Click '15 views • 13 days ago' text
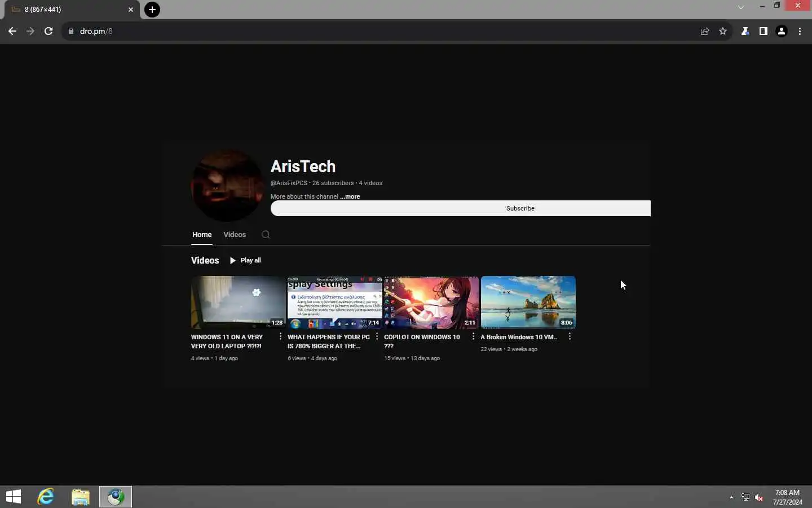Screen dimensions: 812x508 coord(412,358)
